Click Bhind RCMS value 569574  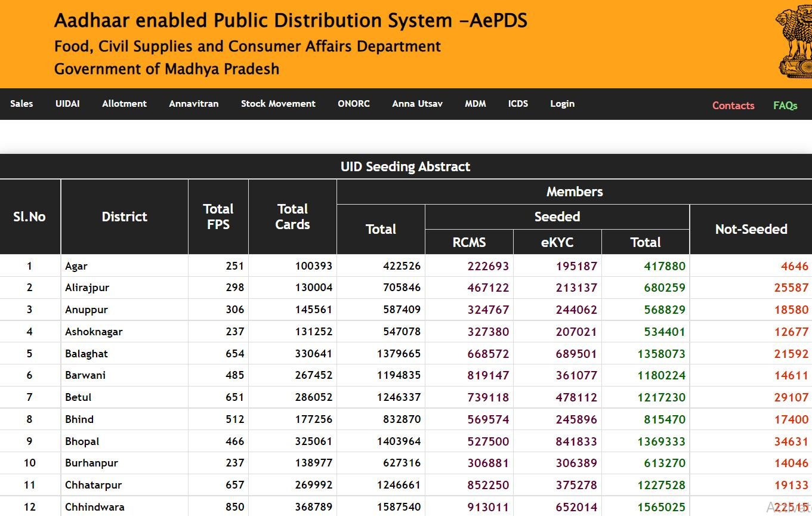pos(488,419)
